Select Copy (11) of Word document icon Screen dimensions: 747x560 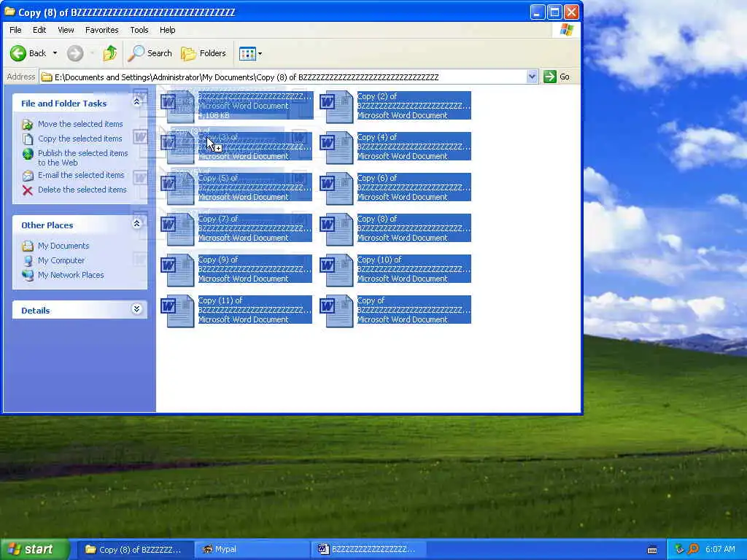178,311
